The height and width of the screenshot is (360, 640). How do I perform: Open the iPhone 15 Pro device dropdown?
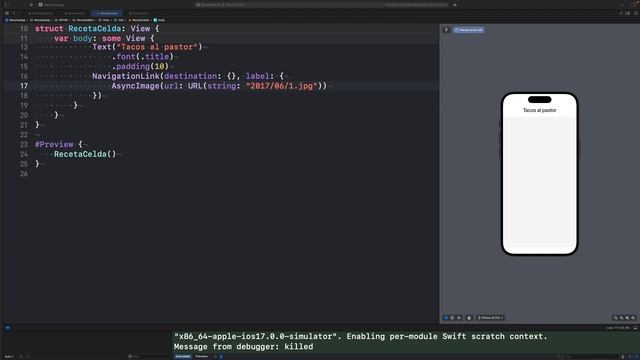click(490, 318)
